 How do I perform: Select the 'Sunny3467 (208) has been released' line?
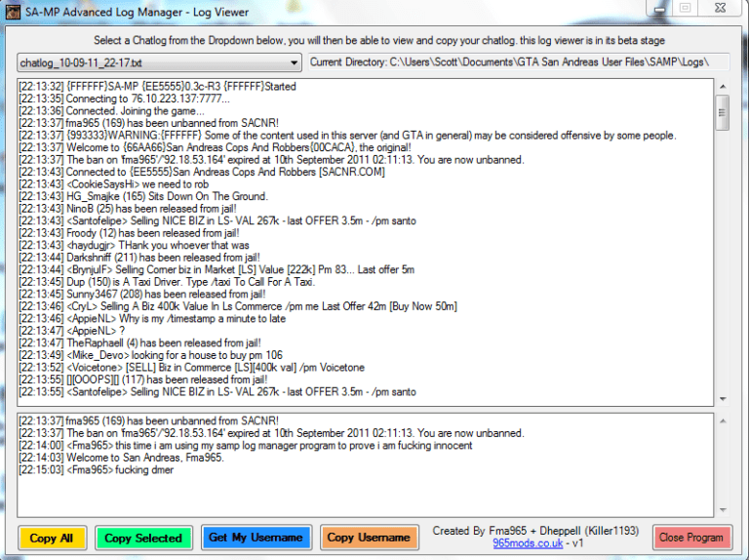pyautogui.click(x=141, y=295)
